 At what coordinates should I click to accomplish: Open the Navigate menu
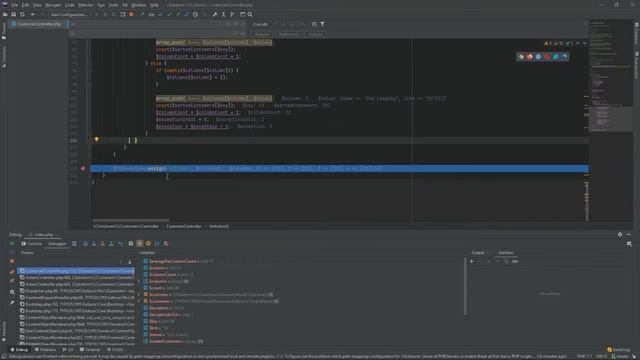pos(53,5)
